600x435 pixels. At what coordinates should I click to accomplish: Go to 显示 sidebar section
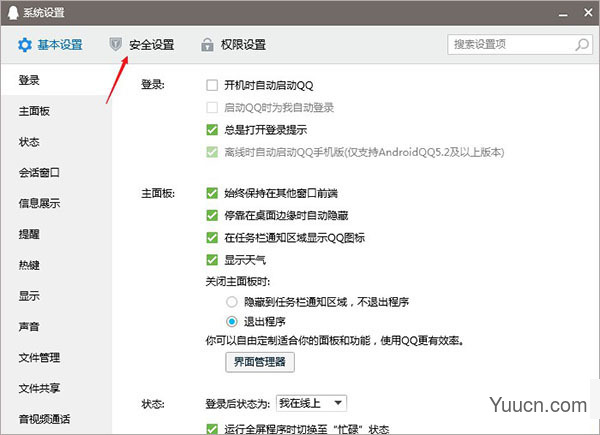[x=56, y=296]
